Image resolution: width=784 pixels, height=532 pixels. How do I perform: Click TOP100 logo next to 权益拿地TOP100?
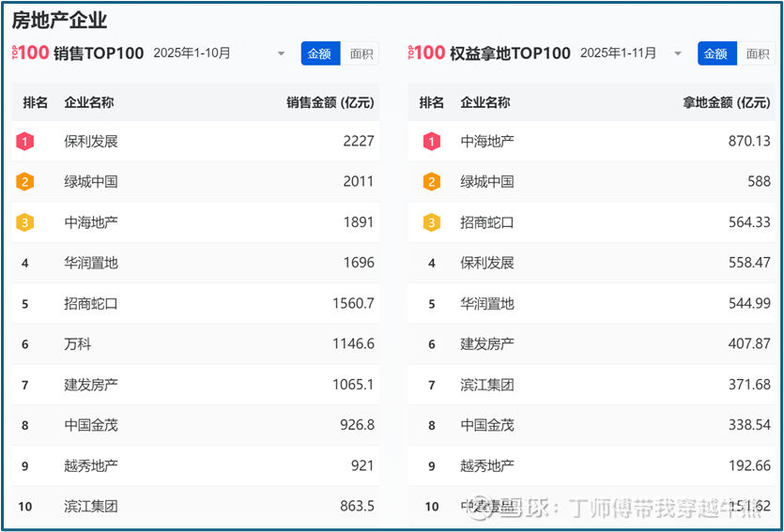click(x=426, y=53)
